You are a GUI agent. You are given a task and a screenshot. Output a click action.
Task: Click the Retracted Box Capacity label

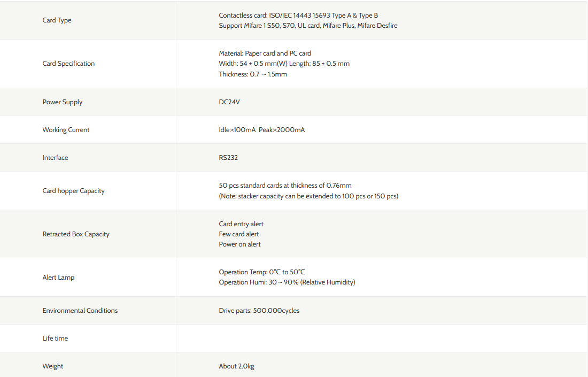coord(76,234)
